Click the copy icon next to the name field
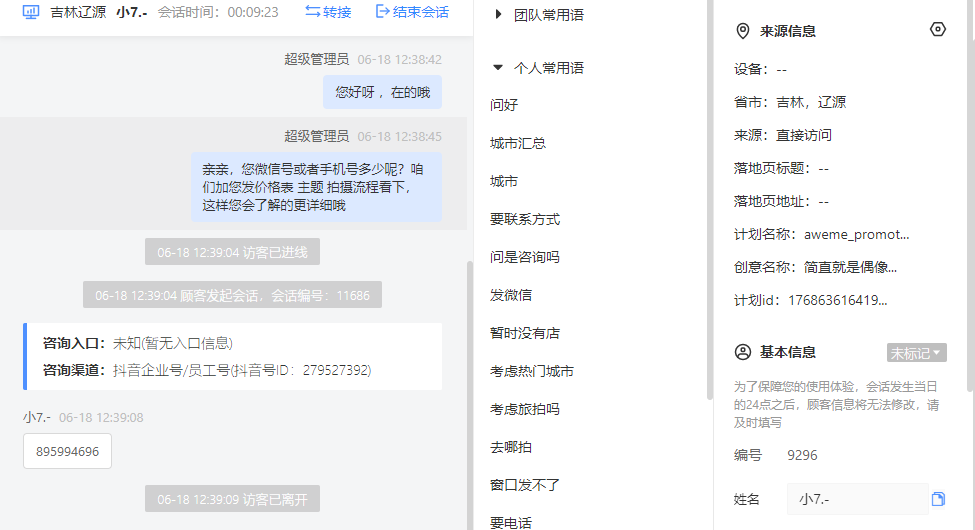The height and width of the screenshot is (530, 975). point(938,499)
